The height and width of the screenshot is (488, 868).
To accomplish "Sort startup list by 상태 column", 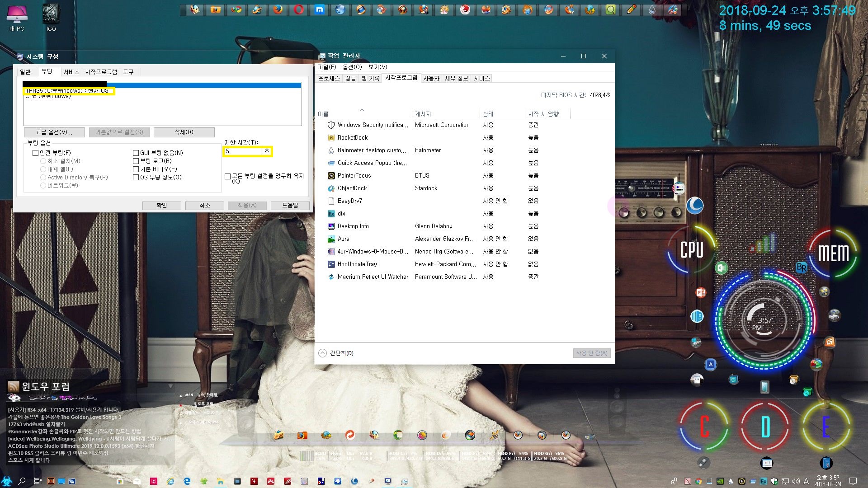I will click(x=502, y=114).
